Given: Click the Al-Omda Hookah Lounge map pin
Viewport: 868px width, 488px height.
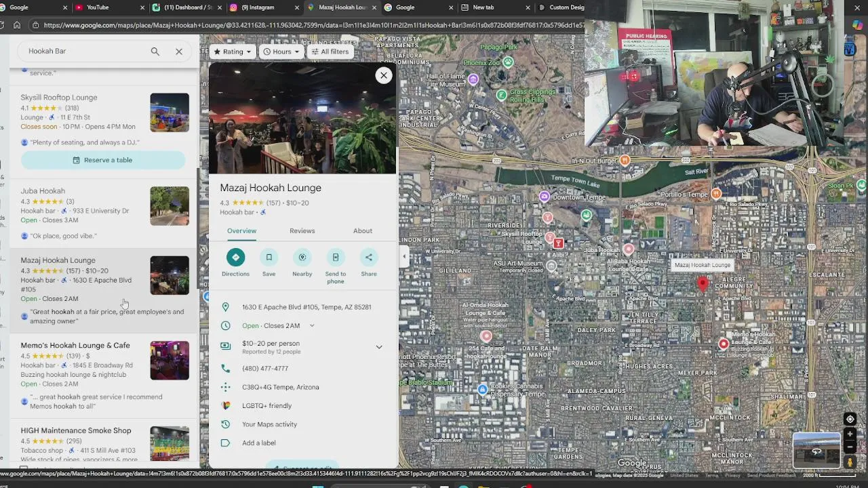Looking at the screenshot, I should tap(486, 336).
